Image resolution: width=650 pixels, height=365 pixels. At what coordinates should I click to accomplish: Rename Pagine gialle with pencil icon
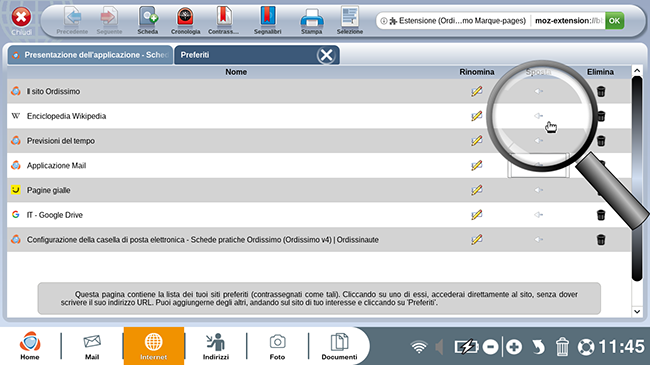coord(477,190)
